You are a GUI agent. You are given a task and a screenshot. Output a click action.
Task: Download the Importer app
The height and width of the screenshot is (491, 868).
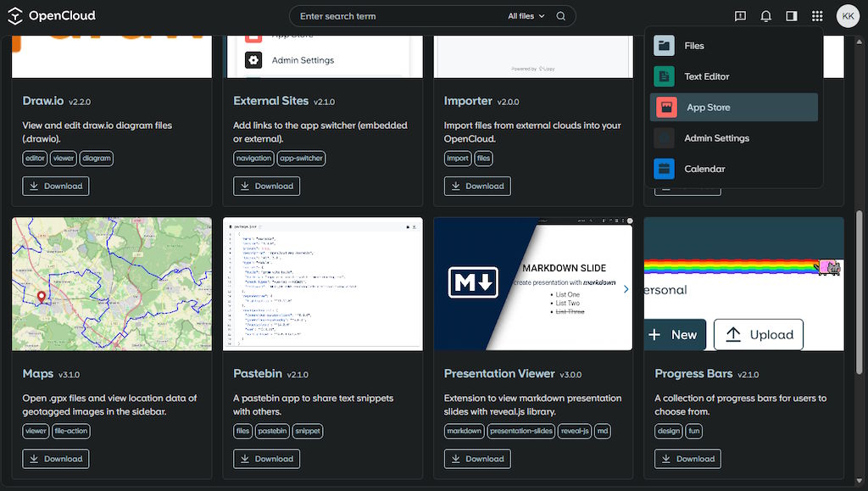click(x=477, y=186)
